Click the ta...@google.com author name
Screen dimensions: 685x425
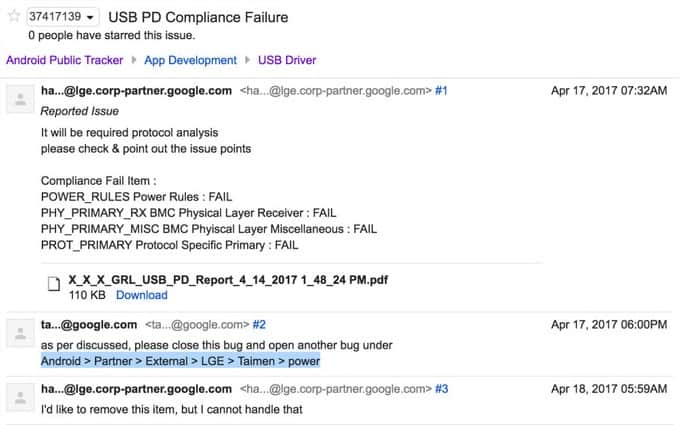point(89,325)
